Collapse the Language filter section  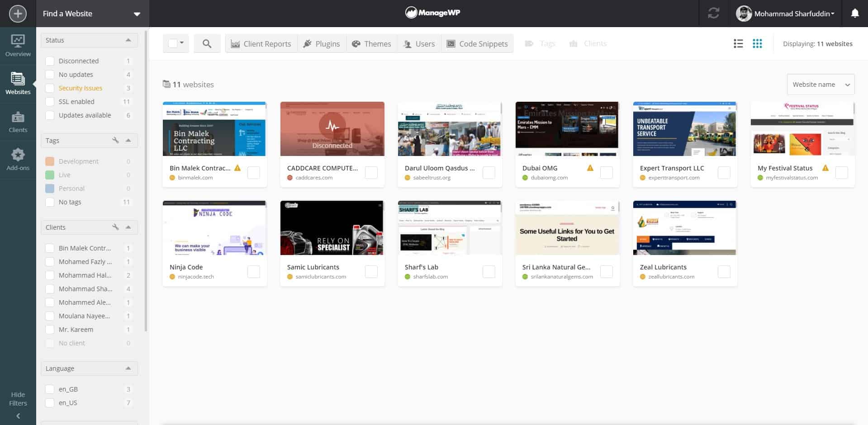[x=128, y=368]
